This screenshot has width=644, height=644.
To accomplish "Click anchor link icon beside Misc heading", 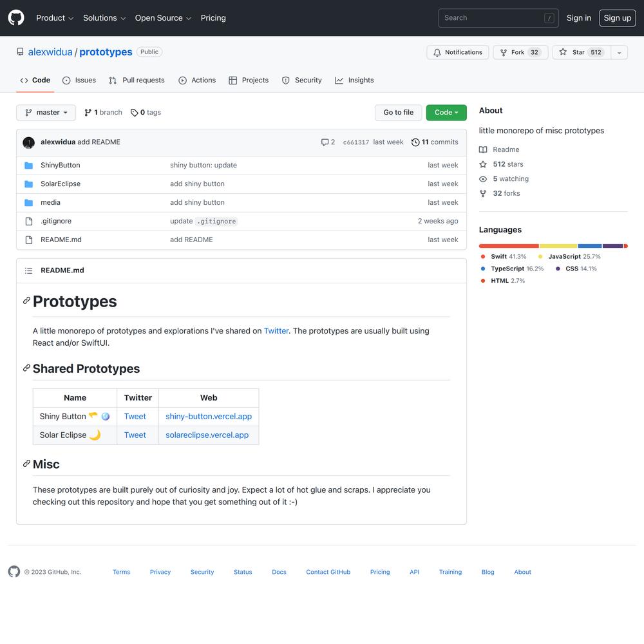I will click(26, 464).
